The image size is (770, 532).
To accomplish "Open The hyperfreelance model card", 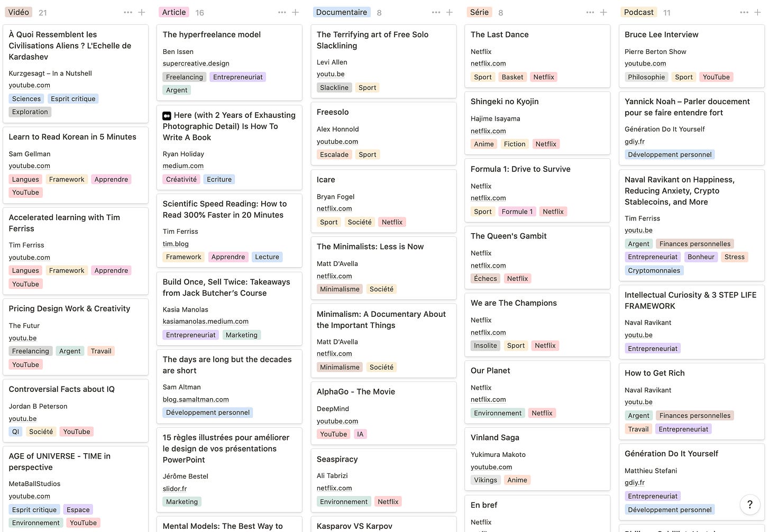I will (229, 62).
